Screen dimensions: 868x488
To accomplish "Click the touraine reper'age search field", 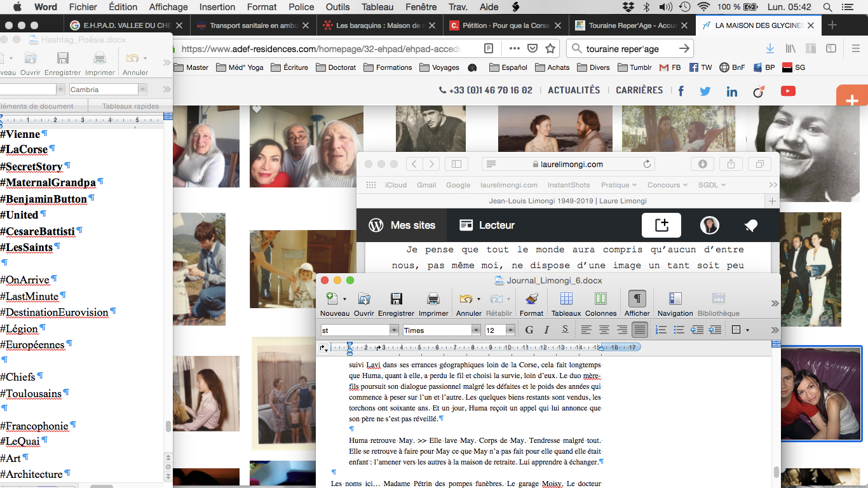I will (x=629, y=49).
